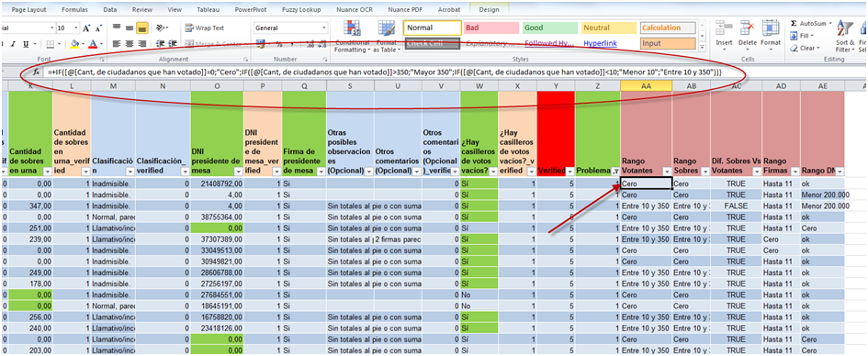868x356 pixels.
Task: Apply Good cell style
Action: pyautogui.click(x=549, y=28)
